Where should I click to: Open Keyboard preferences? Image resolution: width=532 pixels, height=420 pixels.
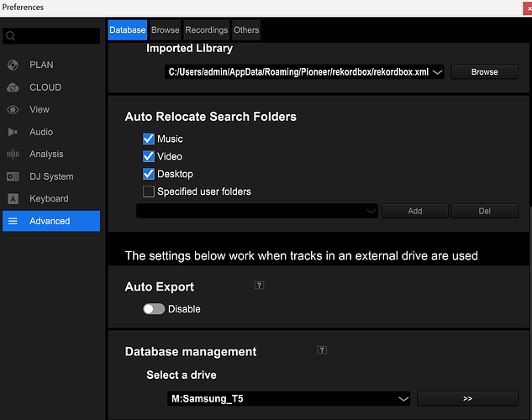51,198
